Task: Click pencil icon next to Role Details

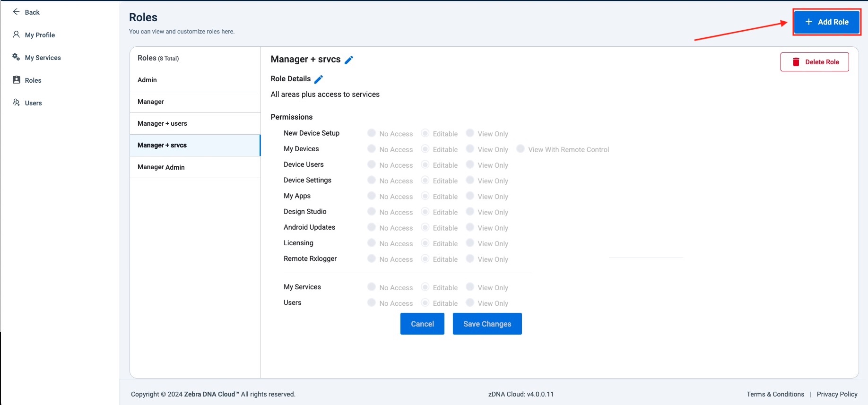Action: [x=319, y=79]
